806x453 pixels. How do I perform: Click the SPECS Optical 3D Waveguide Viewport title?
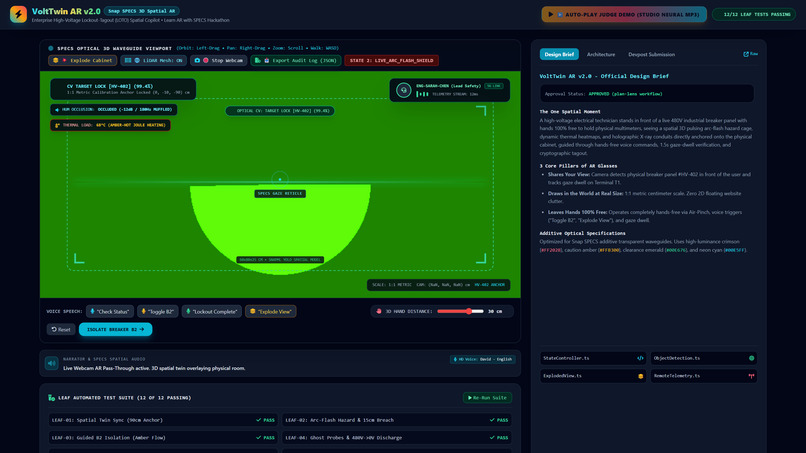point(114,48)
